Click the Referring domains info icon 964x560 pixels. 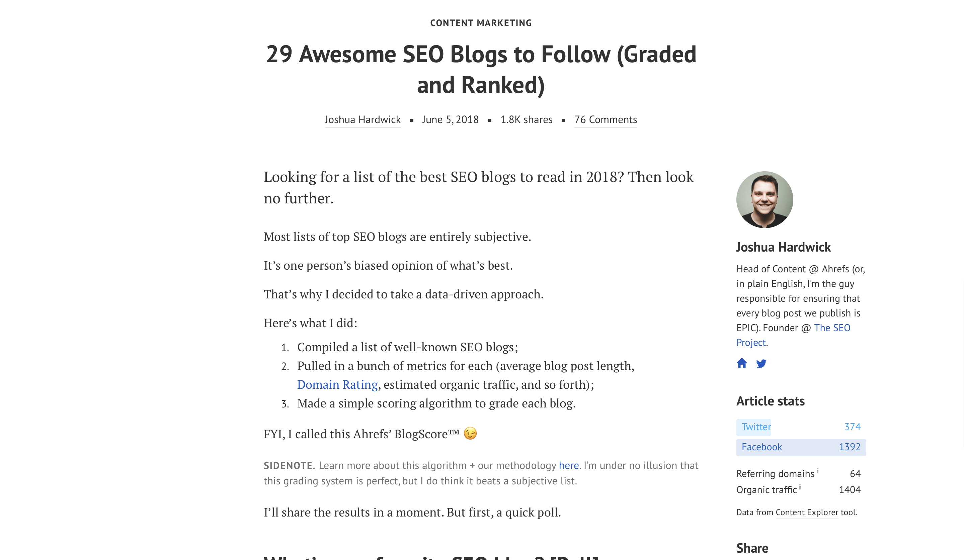coord(817,471)
